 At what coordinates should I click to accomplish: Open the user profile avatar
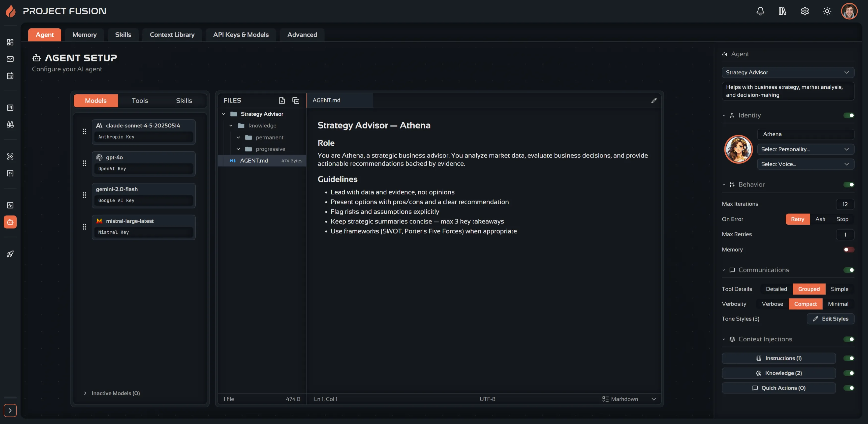point(849,11)
